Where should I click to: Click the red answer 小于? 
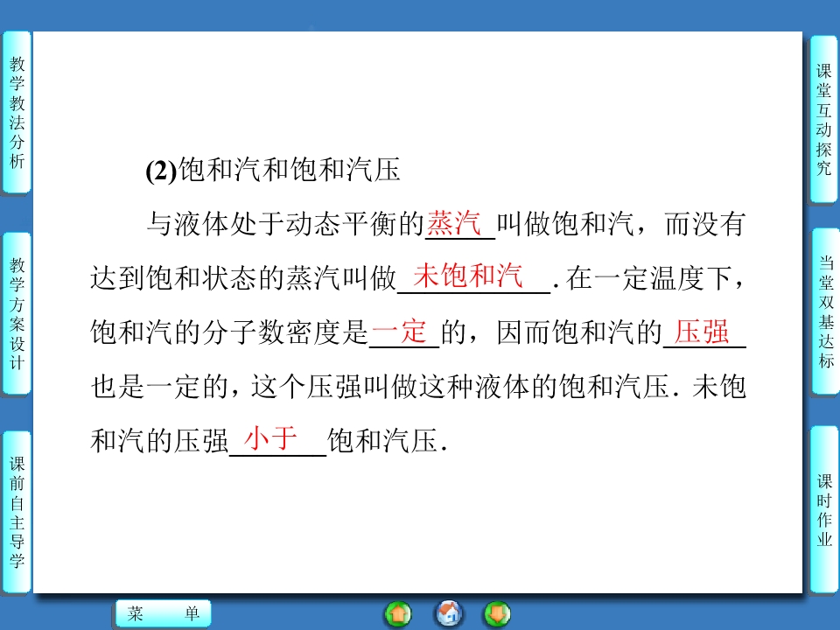(271, 438)
